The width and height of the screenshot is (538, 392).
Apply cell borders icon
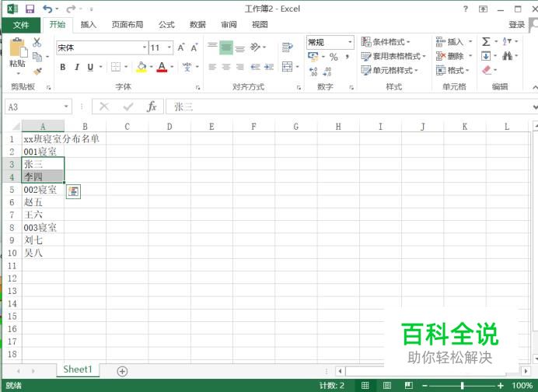tap(116, 67)
